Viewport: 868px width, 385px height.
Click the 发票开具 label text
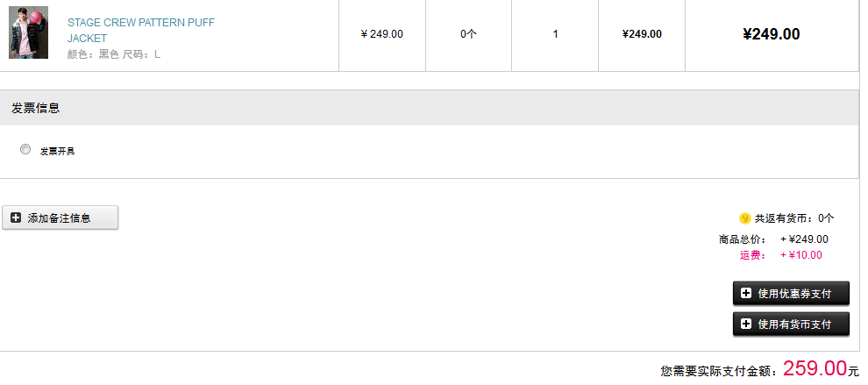point(57,151)
